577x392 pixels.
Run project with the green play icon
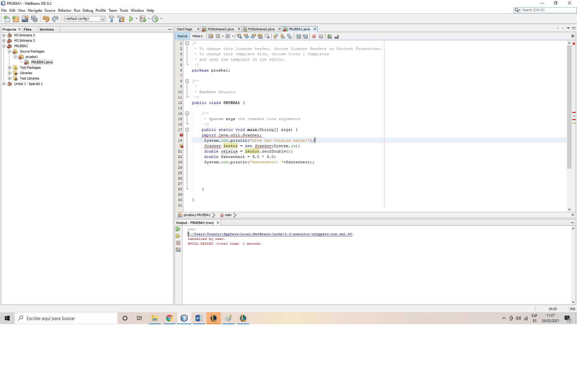(x=131, y=19)
